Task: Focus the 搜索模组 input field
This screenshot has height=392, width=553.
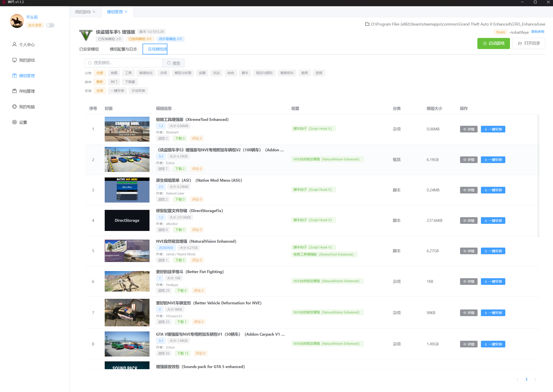Action: click(x=124, y=63)
